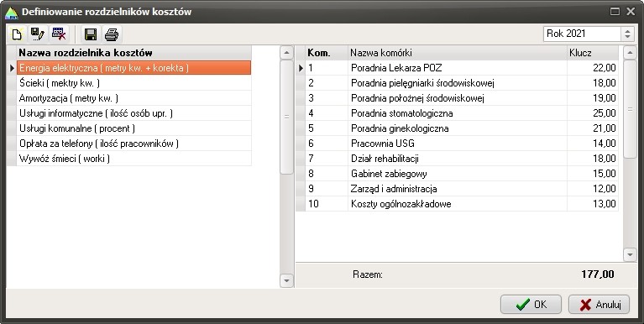
Task: Select Dział rehabilitacji cell
Action: coord(457,159)
